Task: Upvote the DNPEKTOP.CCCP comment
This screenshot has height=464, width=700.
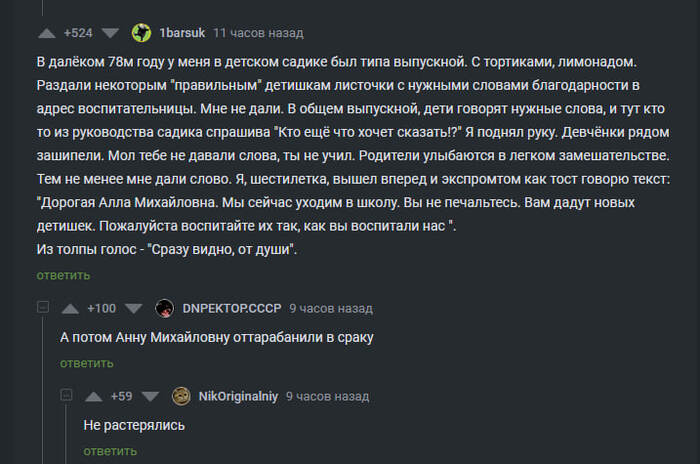Action: [71, 308]
